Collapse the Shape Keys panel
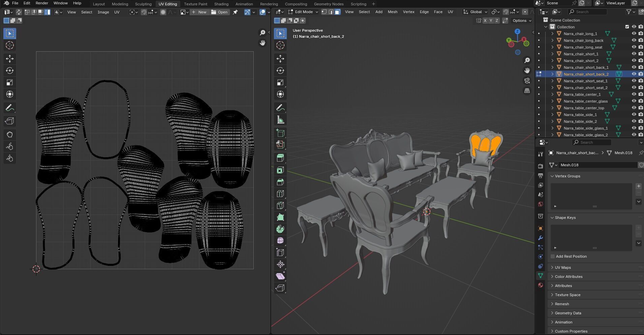644x335 pixels. click(552, 218)
